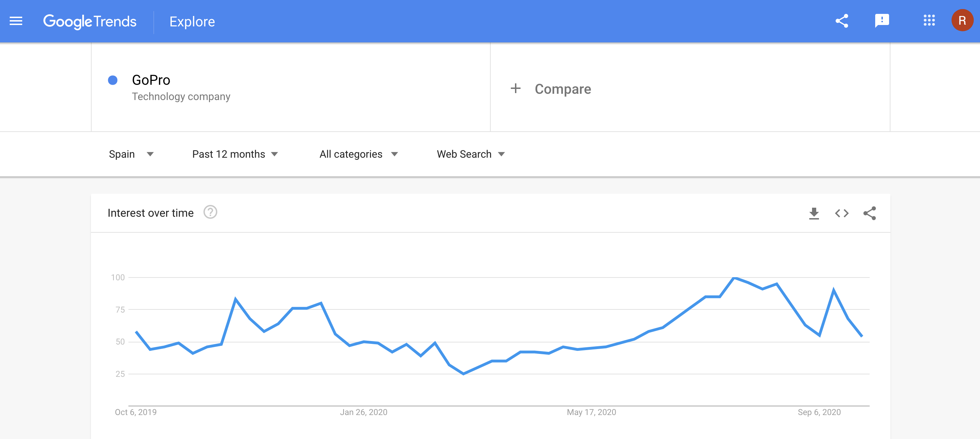
Task: Open the Google apps grid
Action: pos(929,21)
